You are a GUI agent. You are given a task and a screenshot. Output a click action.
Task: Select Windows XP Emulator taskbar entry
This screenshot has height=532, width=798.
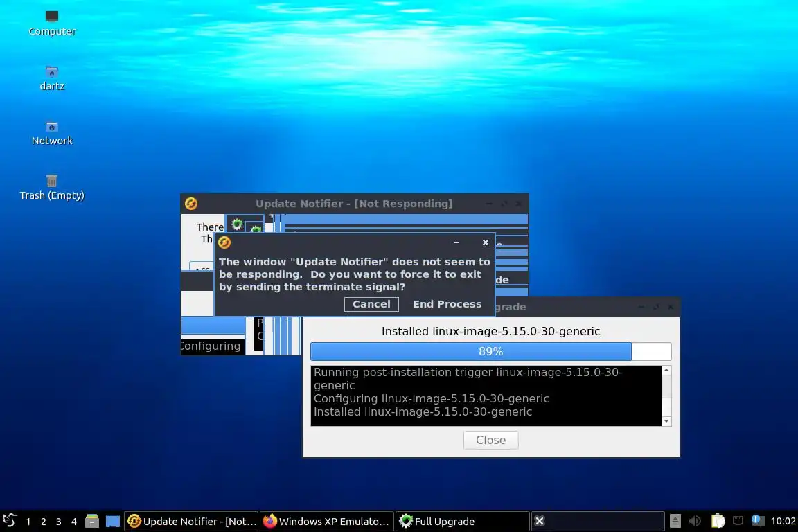click(x=327, y=522)
